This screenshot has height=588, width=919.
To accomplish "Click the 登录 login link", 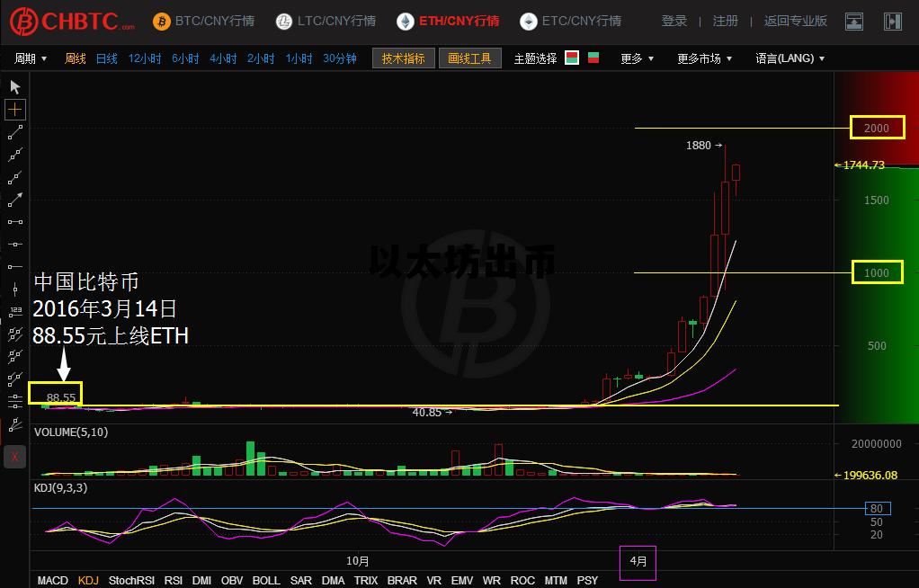I will [x=674, y=21].
